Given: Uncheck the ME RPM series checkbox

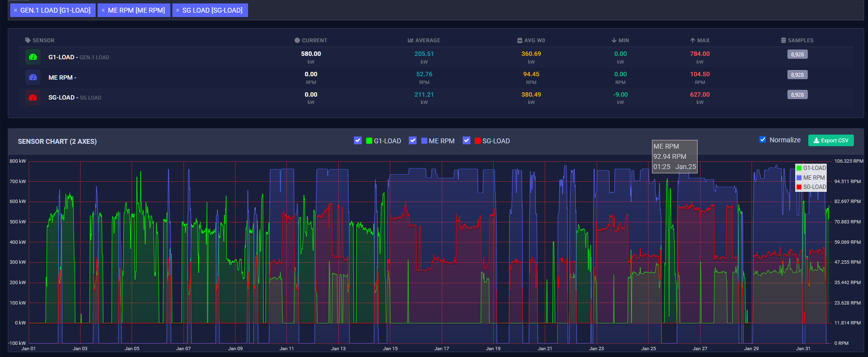Looking at the screenshot, I should (x=413, y=140).
